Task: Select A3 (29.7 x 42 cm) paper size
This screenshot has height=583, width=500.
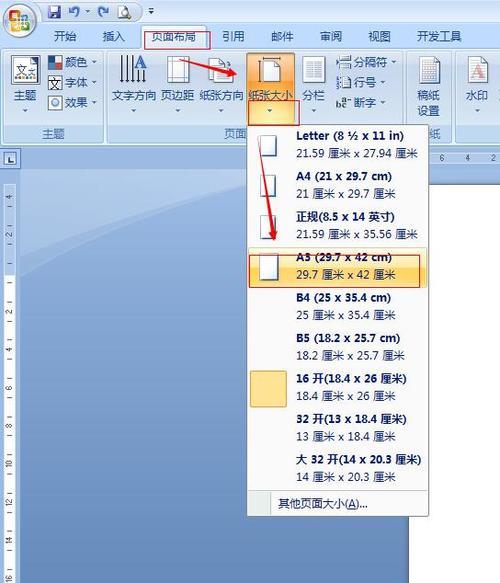Action: (x=338, y=267)
